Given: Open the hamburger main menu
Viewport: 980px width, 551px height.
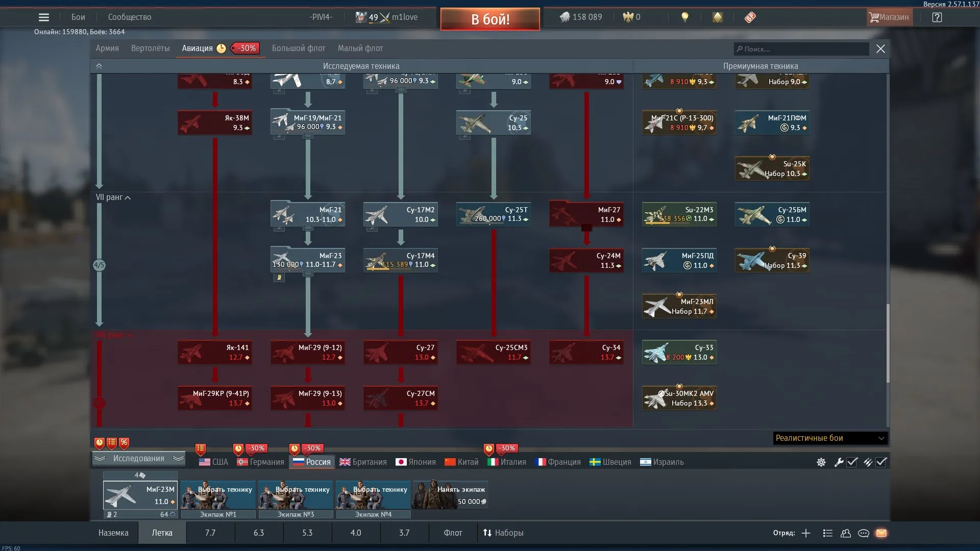Looking at the screenshot, I should pyautogui.click(x=44, y=17).
